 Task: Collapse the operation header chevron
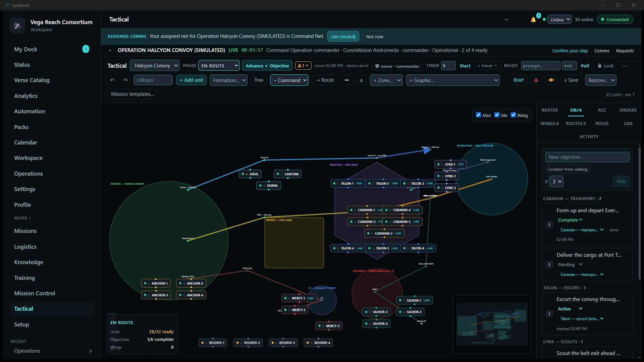pyautogui.click(x=110, y=51)
